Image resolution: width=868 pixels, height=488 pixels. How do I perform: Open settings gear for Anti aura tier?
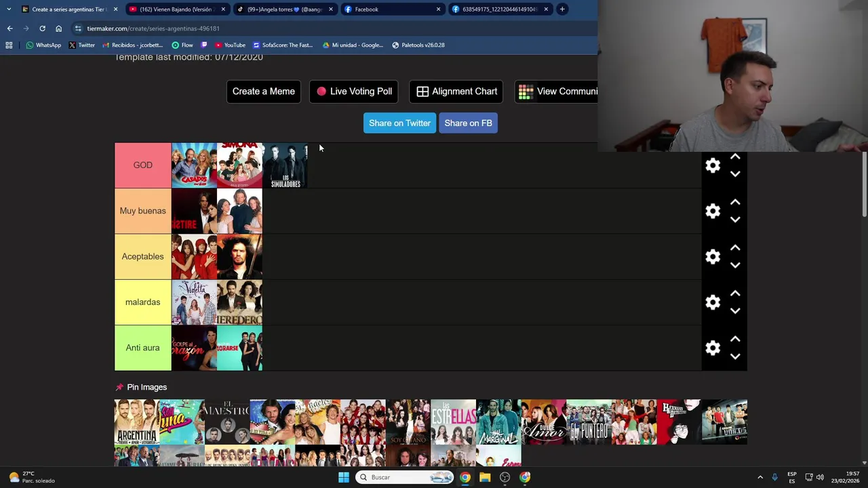coord(713,348)
